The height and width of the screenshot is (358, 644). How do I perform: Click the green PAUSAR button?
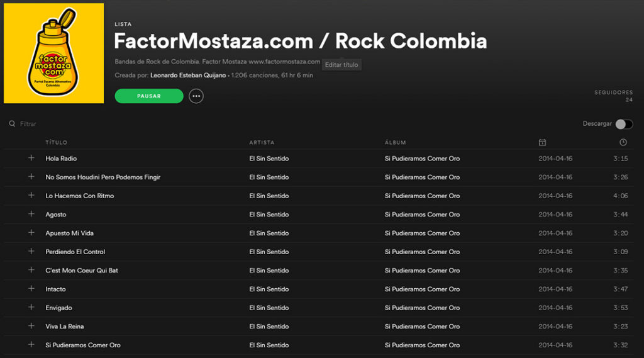(x=149, y=96)
